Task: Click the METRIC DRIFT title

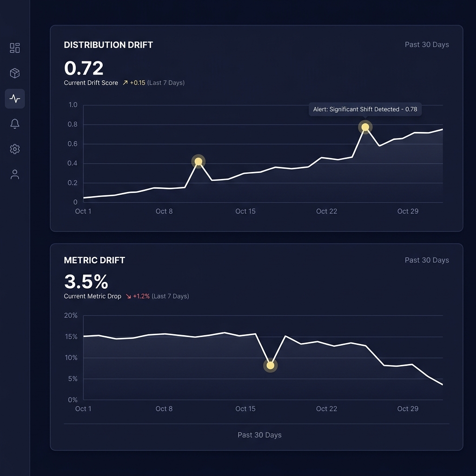Action: click(94, 260)
